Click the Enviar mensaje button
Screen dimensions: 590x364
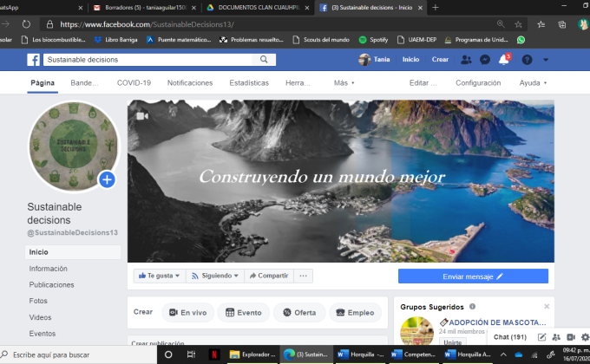[473, 276]
